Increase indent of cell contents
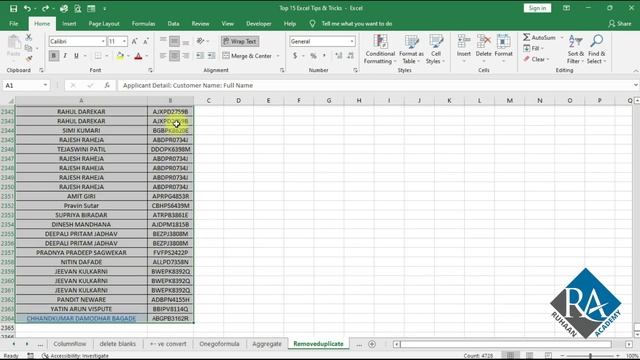The width and height of the screenshot is (640, 360). (x=211, y=56)
